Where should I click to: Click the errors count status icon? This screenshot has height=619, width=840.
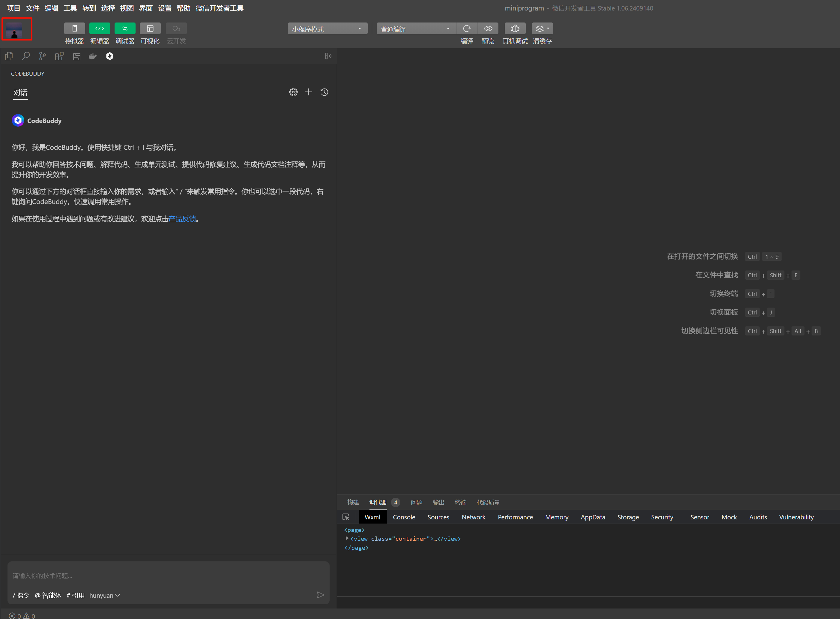point(15,616)
